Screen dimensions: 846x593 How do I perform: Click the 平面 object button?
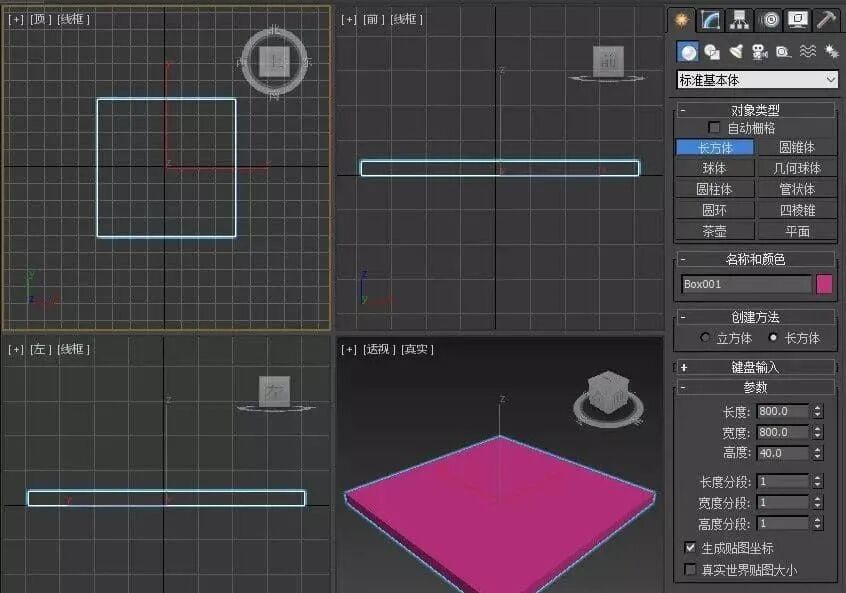point(797,231)
